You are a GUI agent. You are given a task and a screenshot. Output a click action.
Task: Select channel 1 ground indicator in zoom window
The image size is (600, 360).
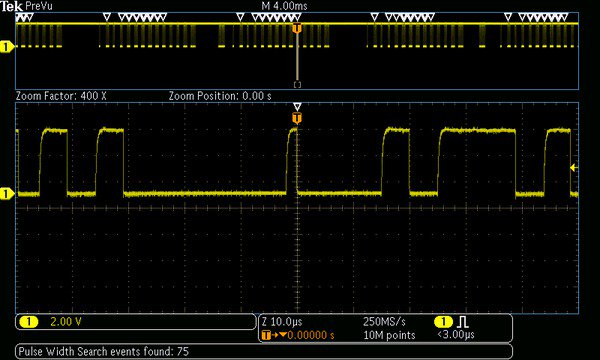[7, 194]
